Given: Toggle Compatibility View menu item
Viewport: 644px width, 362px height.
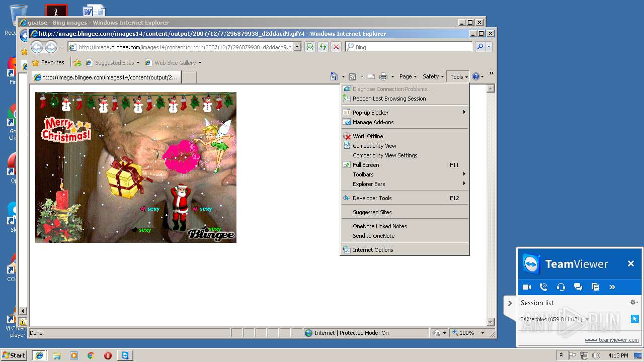Looking at the screenshot, I should point(405,146).
